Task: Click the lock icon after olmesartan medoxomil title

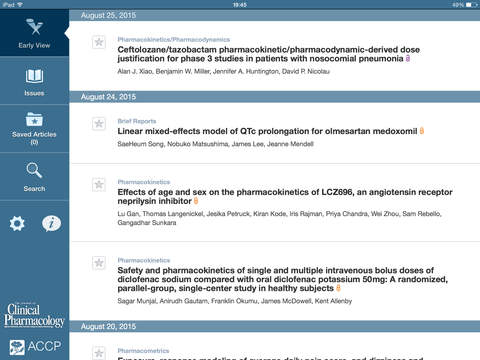Action: point(422,131)
